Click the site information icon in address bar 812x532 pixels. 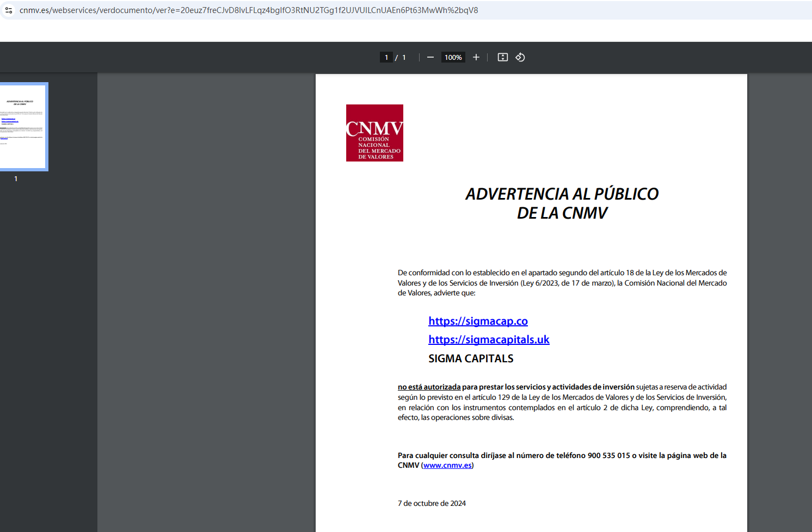click(9, 10)
